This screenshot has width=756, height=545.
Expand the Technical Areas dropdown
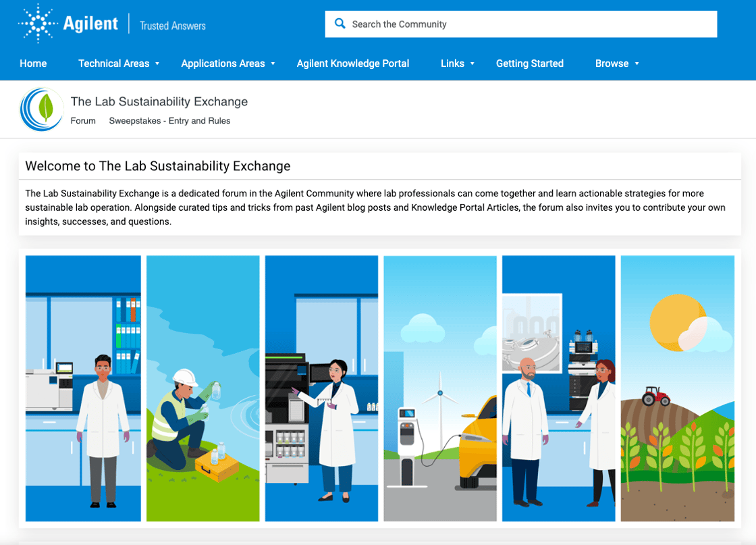click(x=119, y=63)
